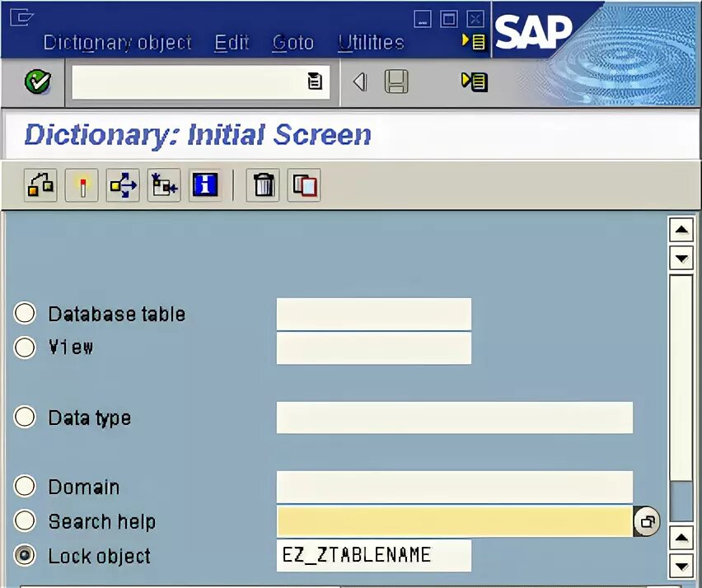The width and height of the screenshot is (702, 588).
Task: Click the blue Information icon
Action: coord(205,184)
